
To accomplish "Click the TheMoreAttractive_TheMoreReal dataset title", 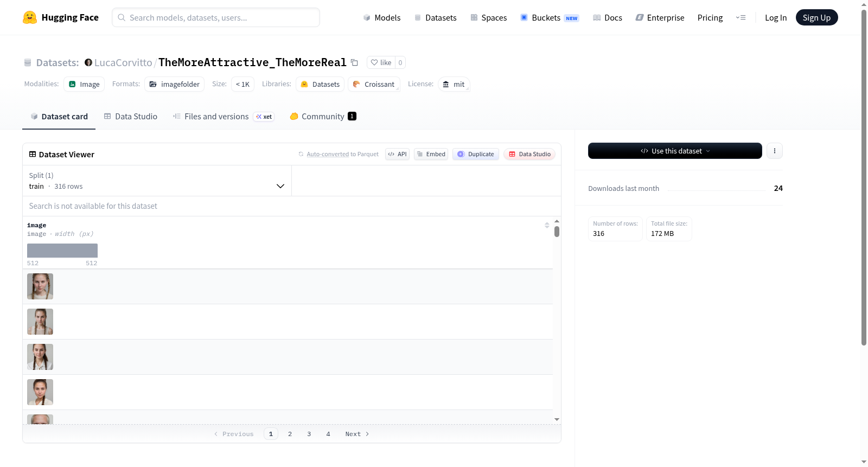I will pyautogui.click(x=252, y=62).
